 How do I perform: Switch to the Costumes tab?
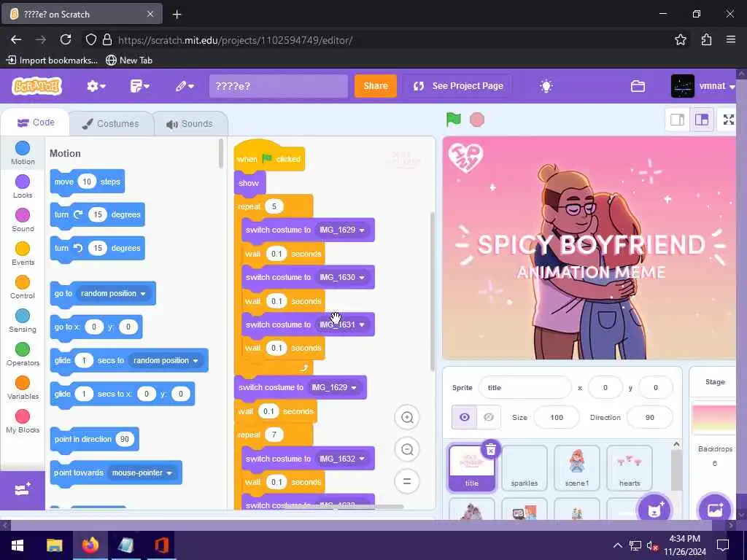point(111,124)
